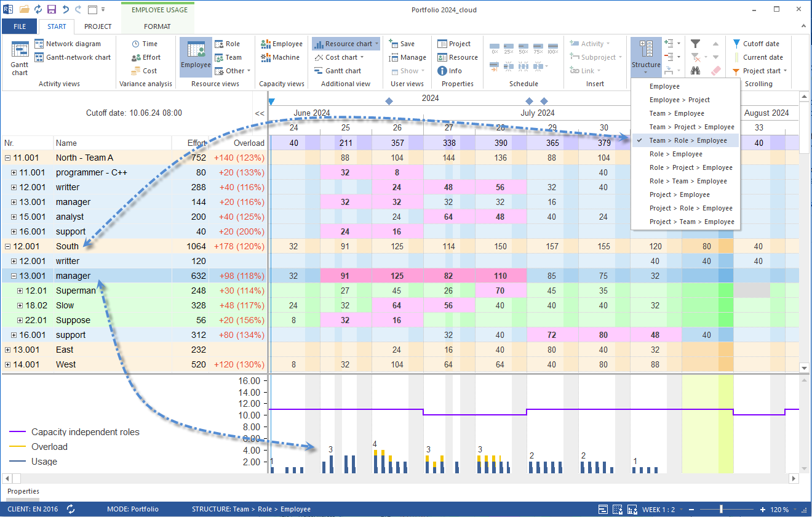Click the << collapse table button
Viewport: 812px width, 517px height.
[x=260, y=113]
